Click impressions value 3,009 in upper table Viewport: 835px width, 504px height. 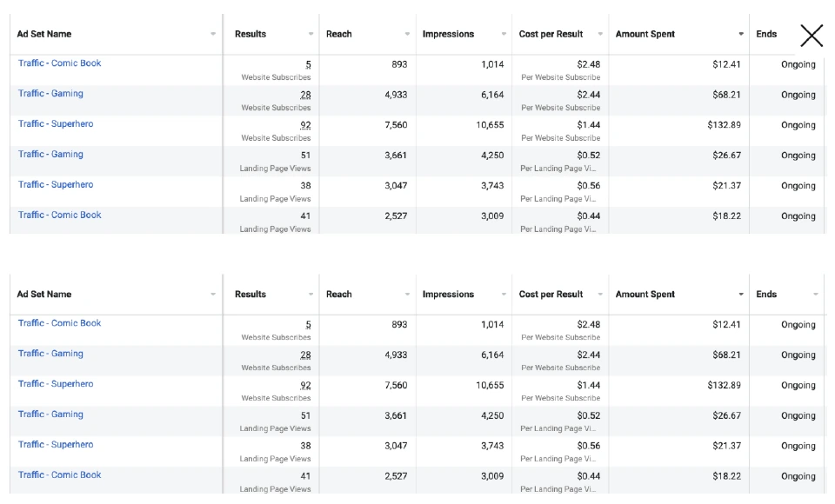coord(492,216)
